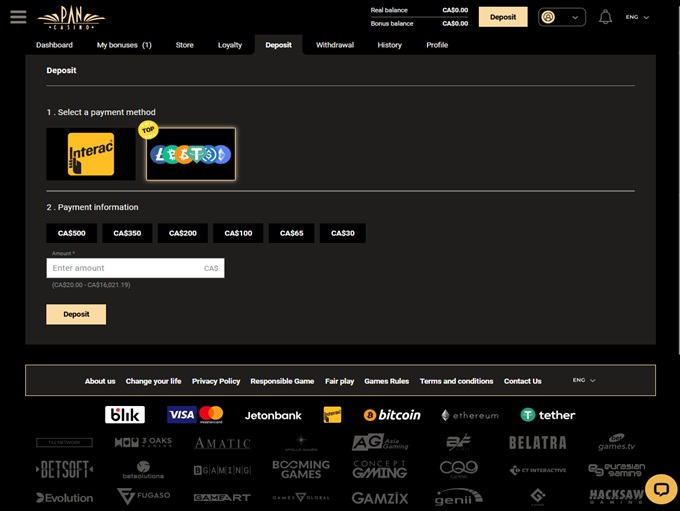Click the Enter amount input field
680x511 pixels.
(125, 268)
